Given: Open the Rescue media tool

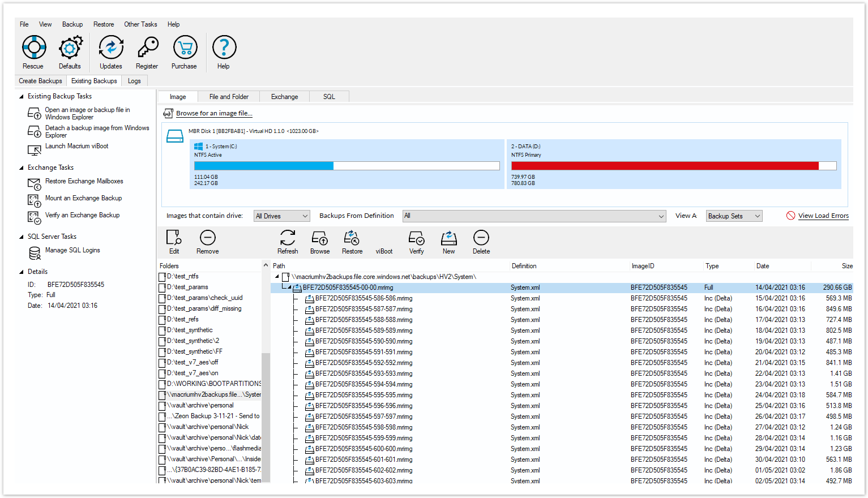Looking at the screenshot, I should [33, 48].
